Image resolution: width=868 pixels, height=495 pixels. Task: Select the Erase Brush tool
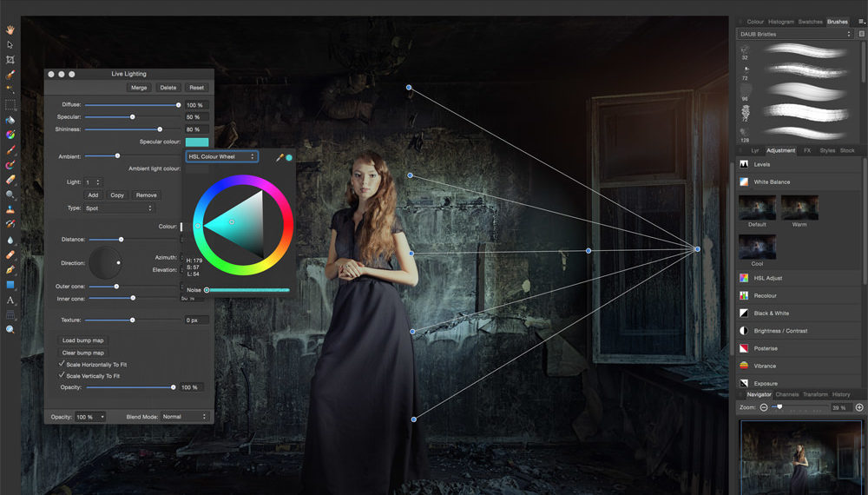click(x=10, y=180)
